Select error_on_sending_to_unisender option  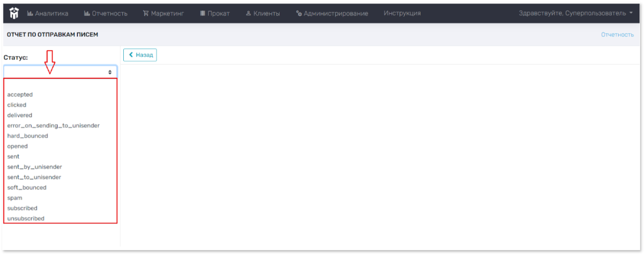53,126
